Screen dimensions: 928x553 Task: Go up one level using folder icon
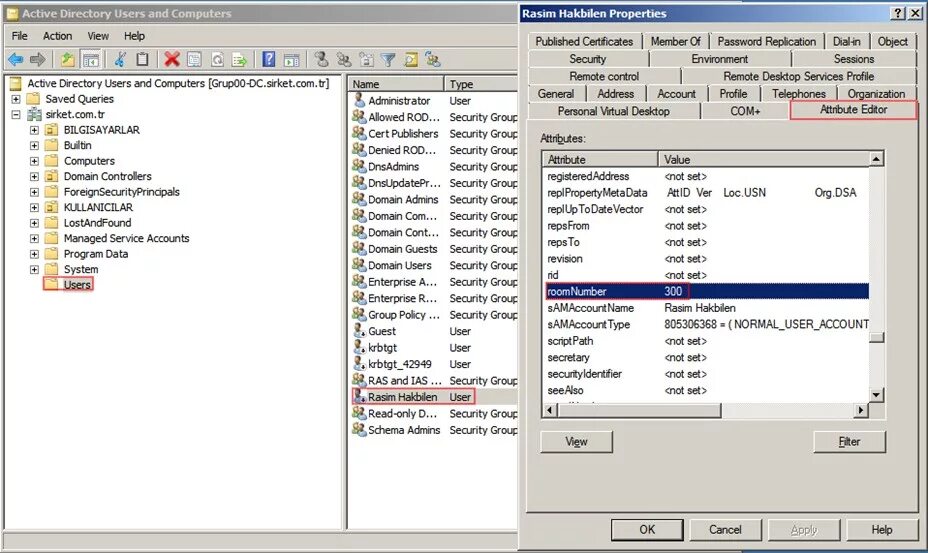(67, 59)
